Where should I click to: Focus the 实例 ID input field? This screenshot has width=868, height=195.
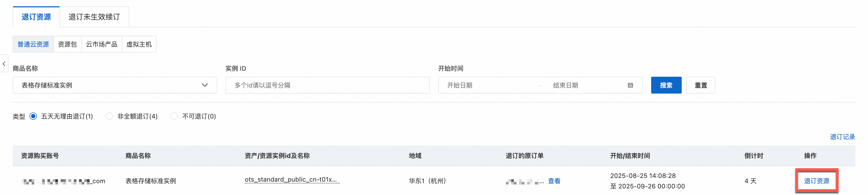[x=328, y=85]
